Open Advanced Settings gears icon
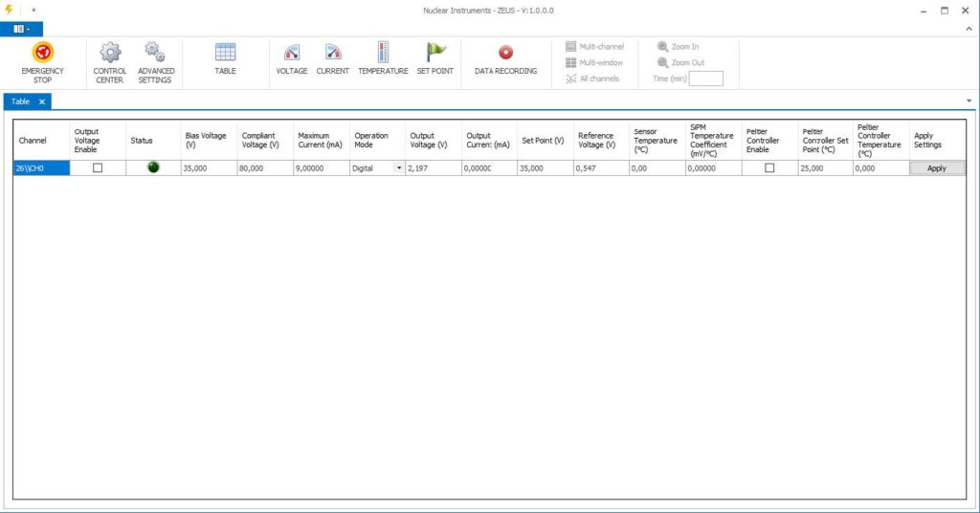980x513 pixels. coord(155,53)
